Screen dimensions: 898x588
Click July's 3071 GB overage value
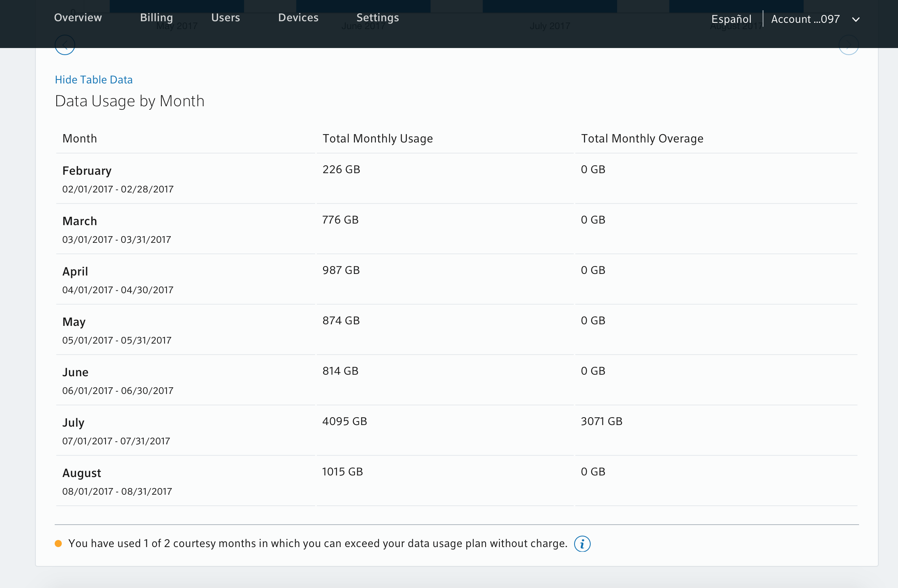[601, 421]
